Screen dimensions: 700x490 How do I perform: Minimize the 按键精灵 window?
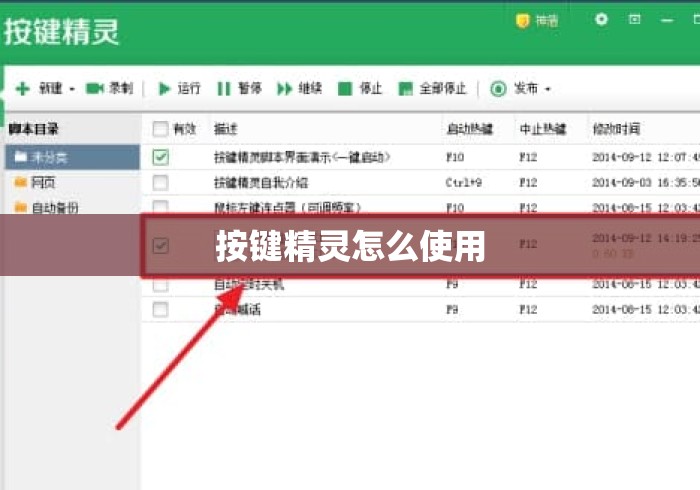667,21
